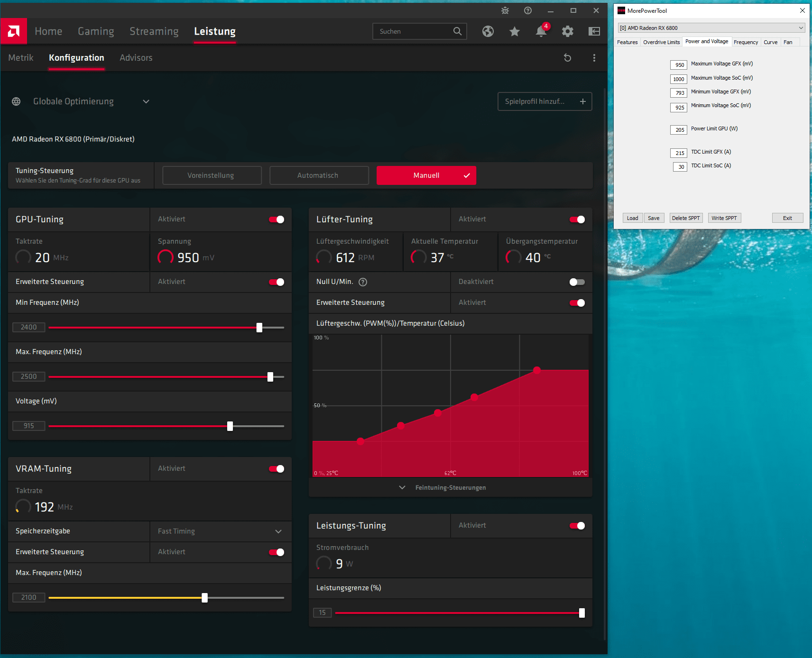Click Exit button in MorePowerTool
The width and height of the screenshot is (812, 658).
coord(787,218)
